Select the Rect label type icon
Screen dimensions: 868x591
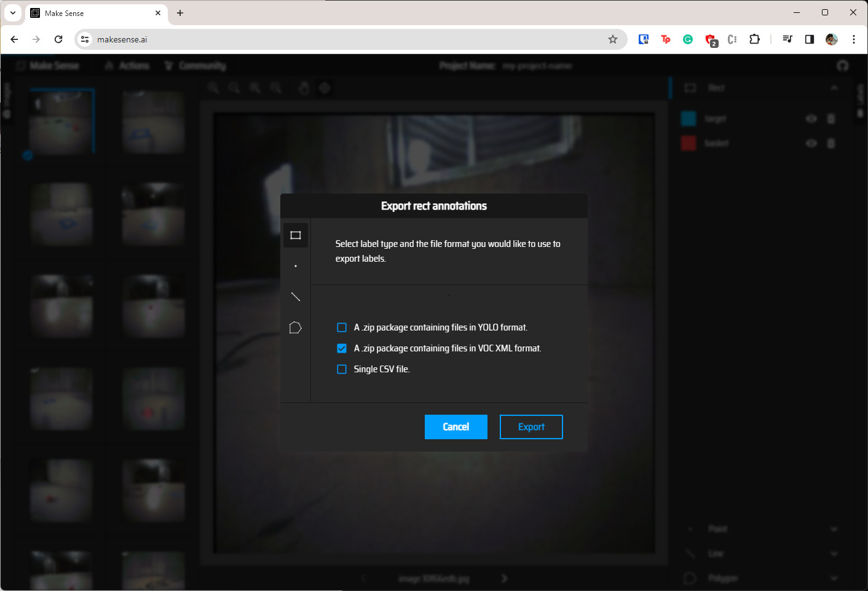(296, 235)
